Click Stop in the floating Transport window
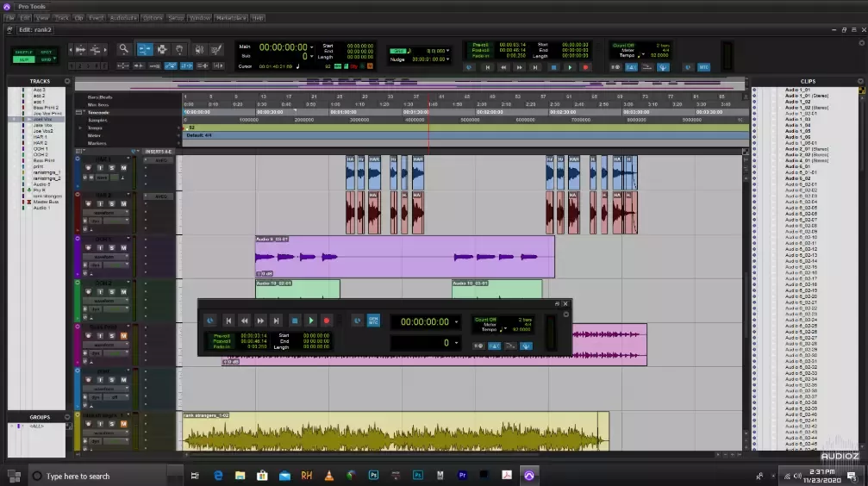The image size is (868, 486). point(295,321)
